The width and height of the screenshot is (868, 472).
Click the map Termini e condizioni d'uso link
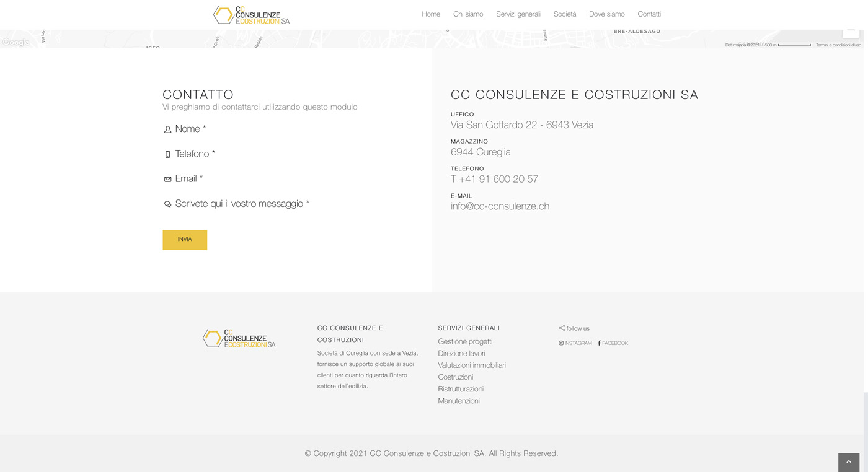(838, 45)
